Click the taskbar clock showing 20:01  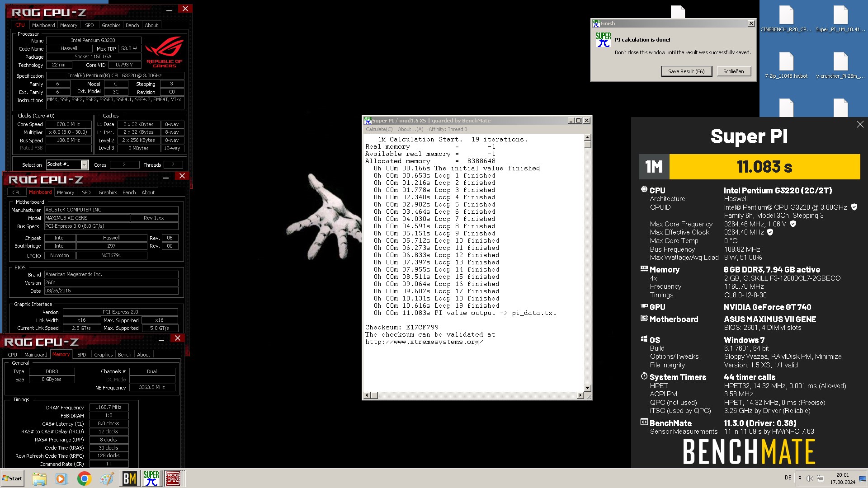[x=842, y=479]
